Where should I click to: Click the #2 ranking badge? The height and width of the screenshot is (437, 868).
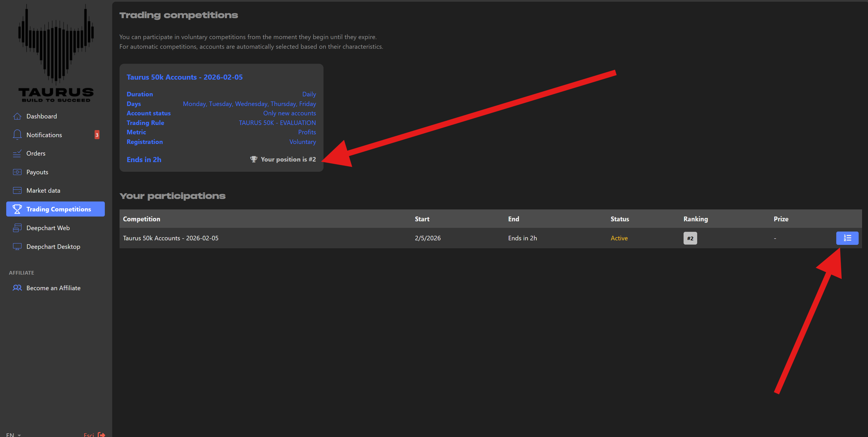690,238
